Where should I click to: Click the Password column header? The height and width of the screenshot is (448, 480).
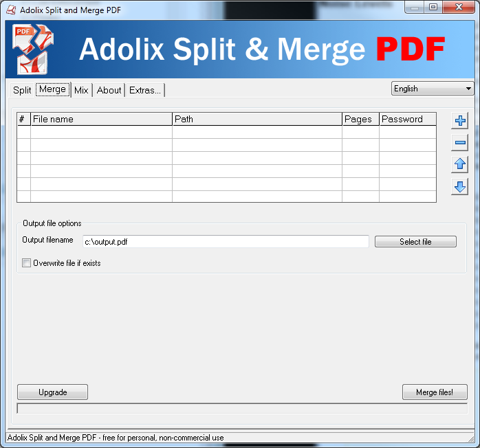(x=408, y=119)
